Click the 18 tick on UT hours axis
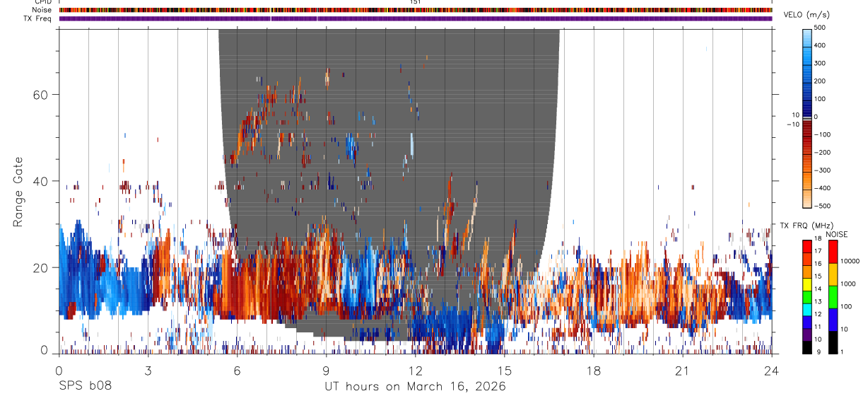The image size is (868, 401). pyautogui.click(x=593, y=371)
